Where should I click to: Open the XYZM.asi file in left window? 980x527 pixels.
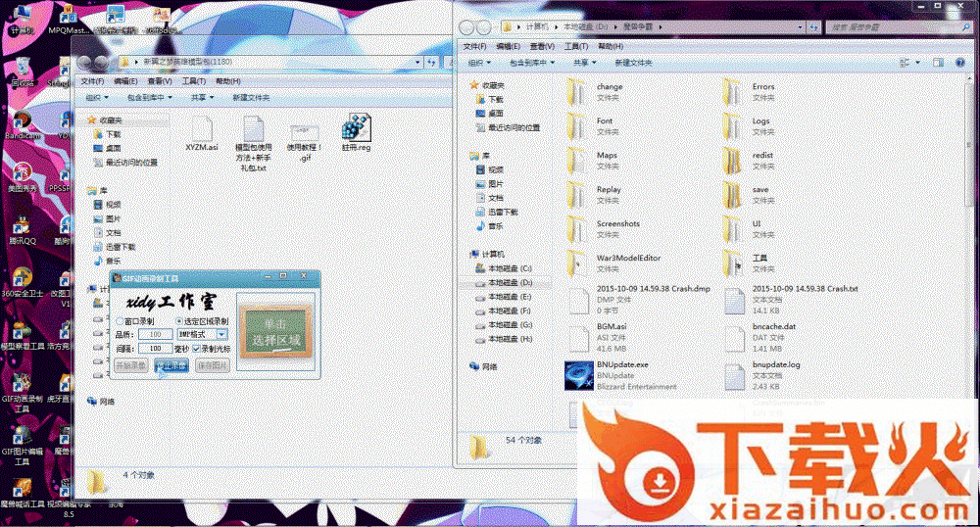(201, 133)
